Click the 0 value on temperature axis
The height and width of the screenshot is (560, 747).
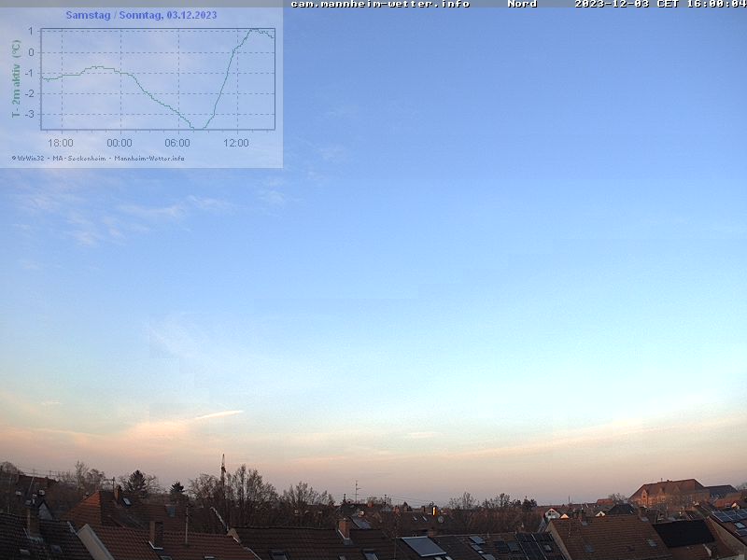[32, 52]
